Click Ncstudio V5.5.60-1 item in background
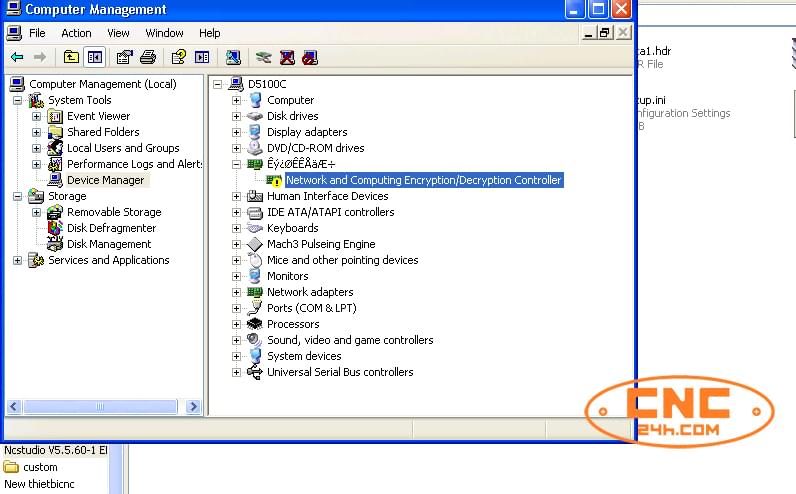Screen dimensions: 796x494 [x=55, y=450]
